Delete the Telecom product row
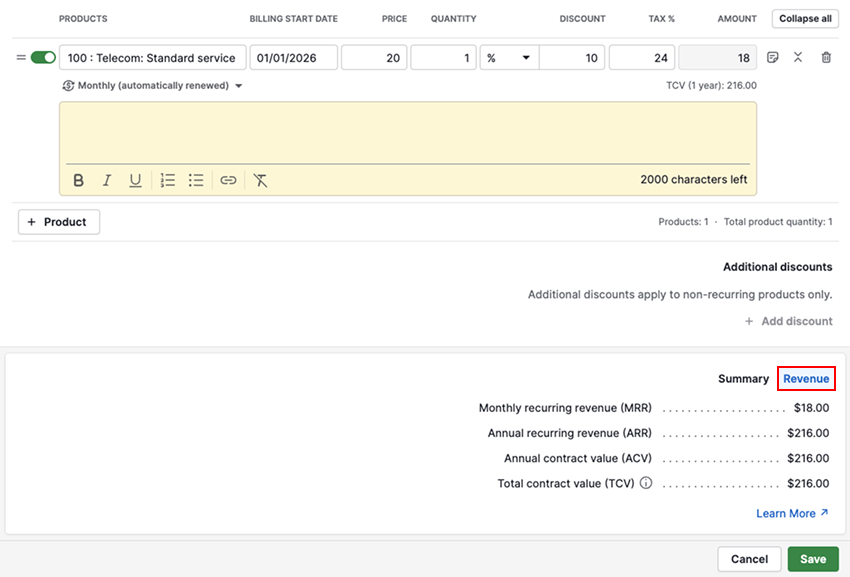 [826, 58]
